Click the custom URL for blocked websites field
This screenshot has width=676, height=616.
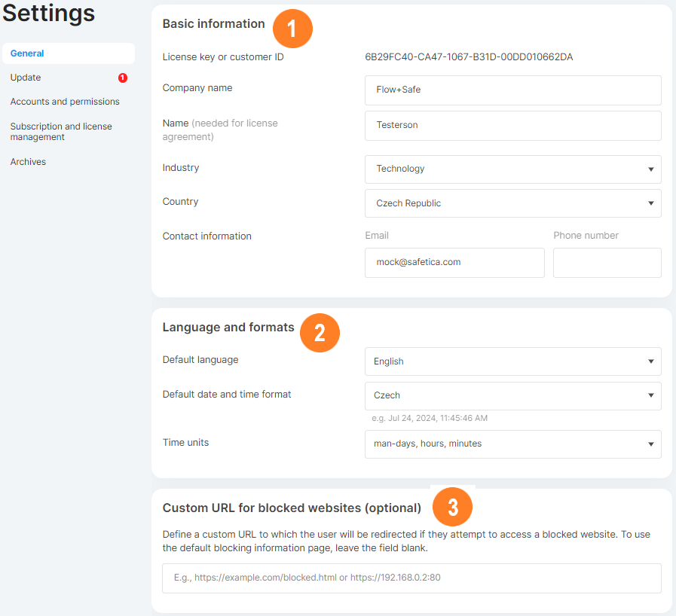(x=411, y=578)
